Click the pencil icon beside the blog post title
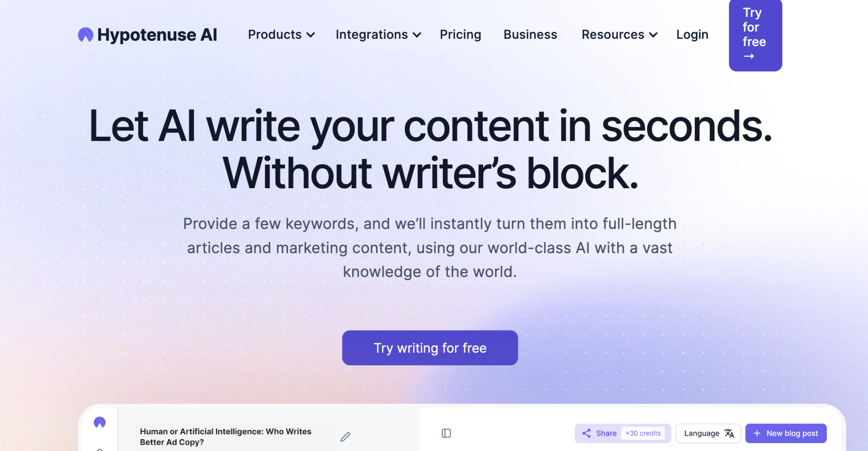This screenshot has height=451, width=868. [x=345, y=436]
